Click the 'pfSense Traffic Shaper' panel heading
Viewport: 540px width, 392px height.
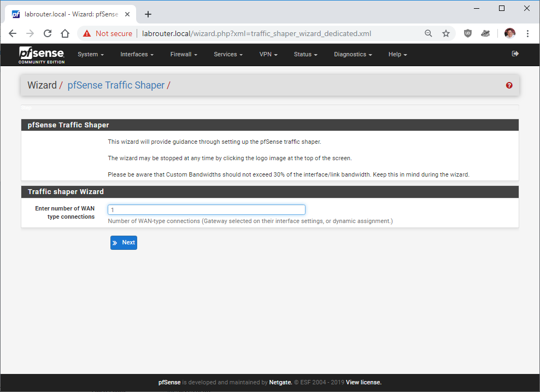coord(270,125)
